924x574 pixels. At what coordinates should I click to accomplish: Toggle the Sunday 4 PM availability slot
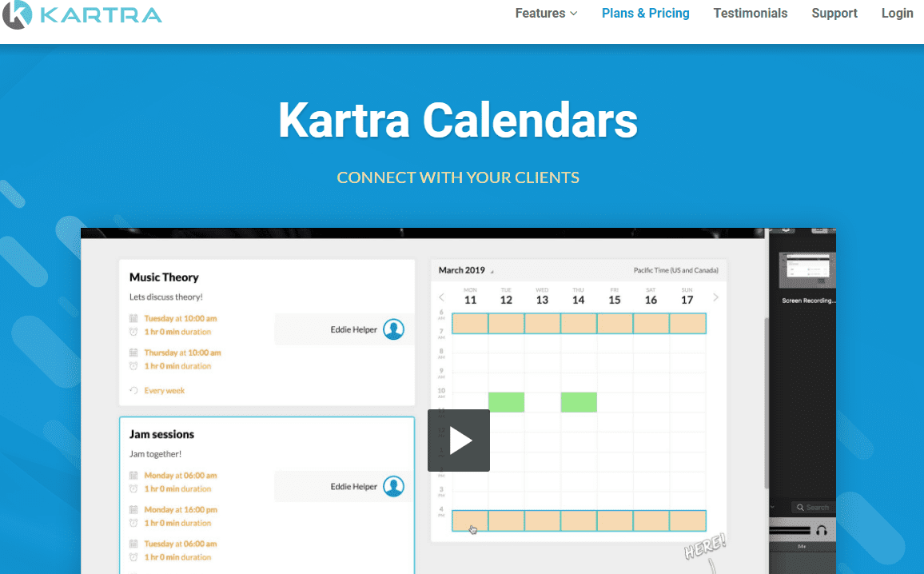pyautogui.click(x=686, y=520)
